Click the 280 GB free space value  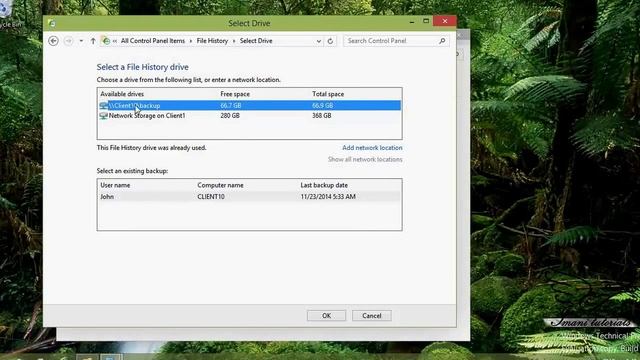coord(230,116)
